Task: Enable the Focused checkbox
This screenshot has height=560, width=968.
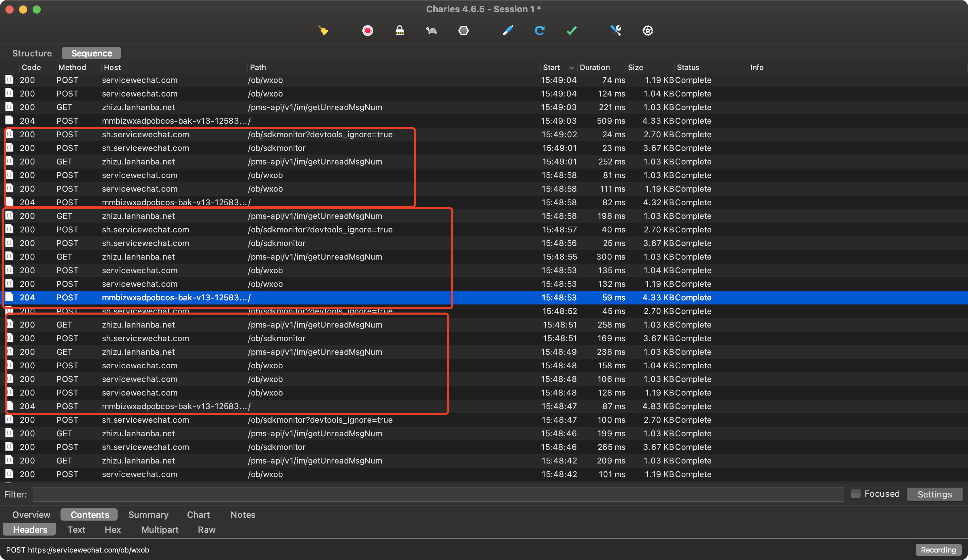Action: 856,493
